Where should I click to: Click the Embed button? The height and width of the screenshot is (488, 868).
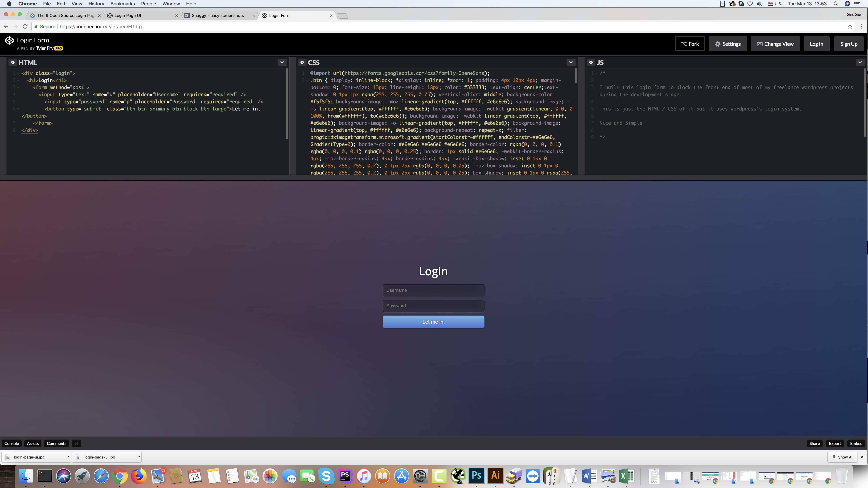(856, 444)
